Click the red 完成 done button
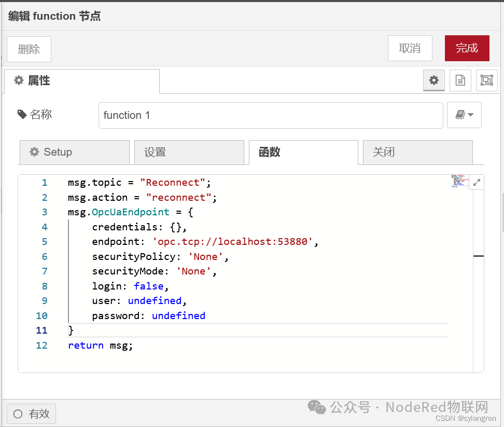504x427 pixels. coord(467,48)
